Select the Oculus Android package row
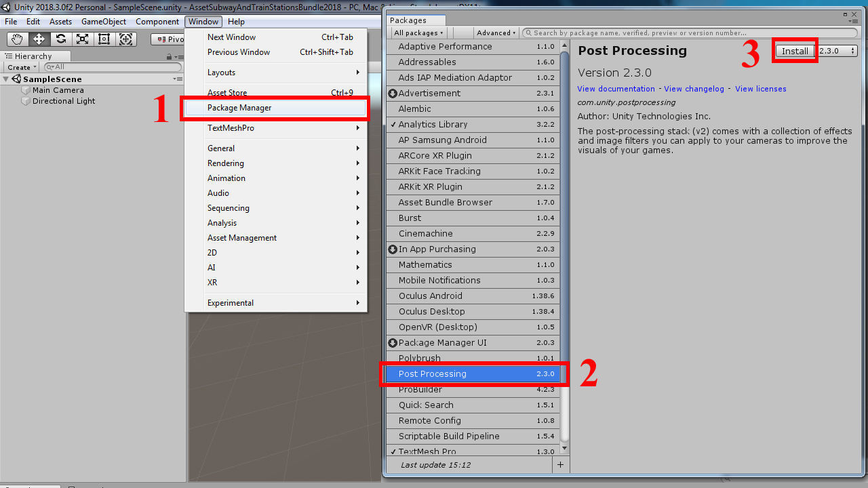The width and height of the screenshot is (868, 488). 473,296
